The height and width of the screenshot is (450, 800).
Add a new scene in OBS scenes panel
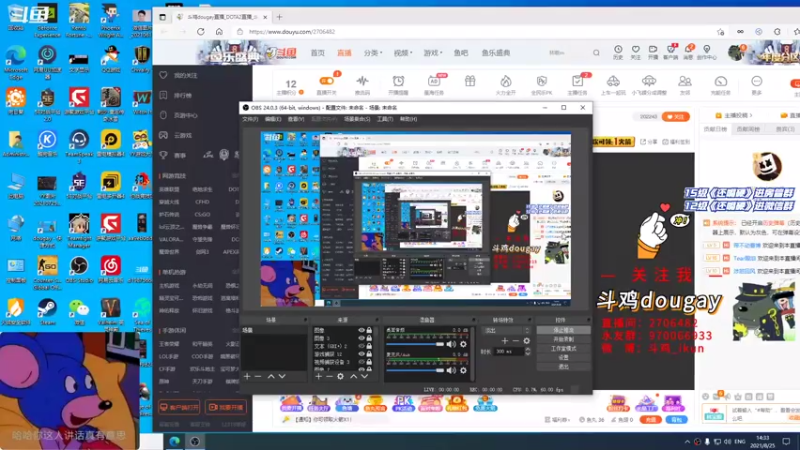(247, 377)
